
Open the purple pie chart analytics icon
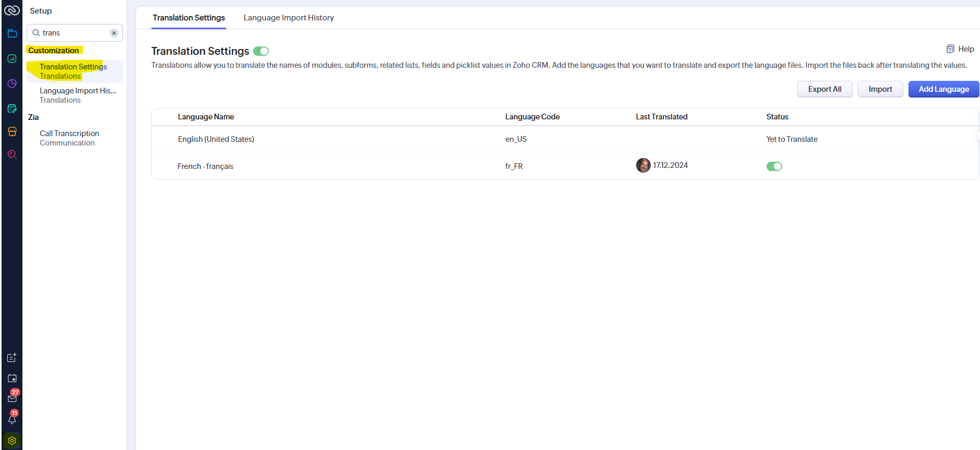(12, 83)
